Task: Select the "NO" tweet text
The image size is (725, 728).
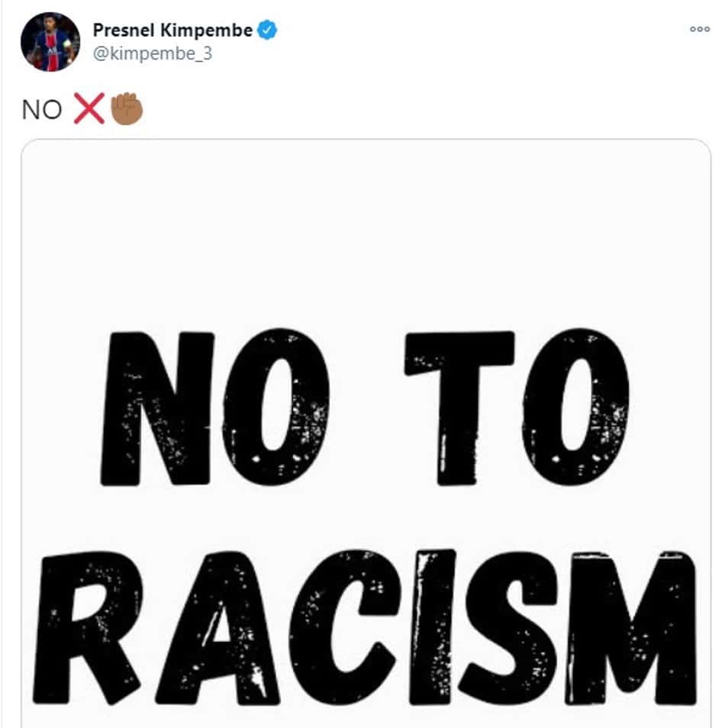Action: click(42, 110)
